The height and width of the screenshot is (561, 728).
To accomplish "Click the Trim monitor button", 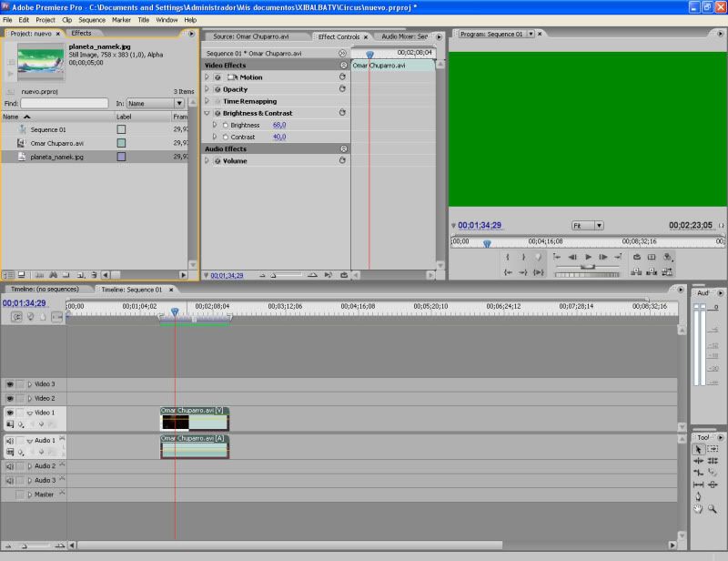I will 667,272.
